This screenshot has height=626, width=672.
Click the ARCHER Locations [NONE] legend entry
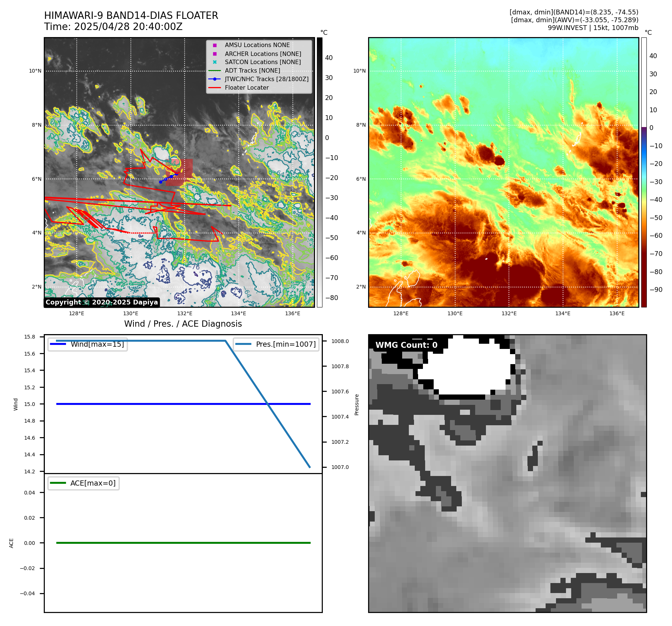click(x=263, y=54)
